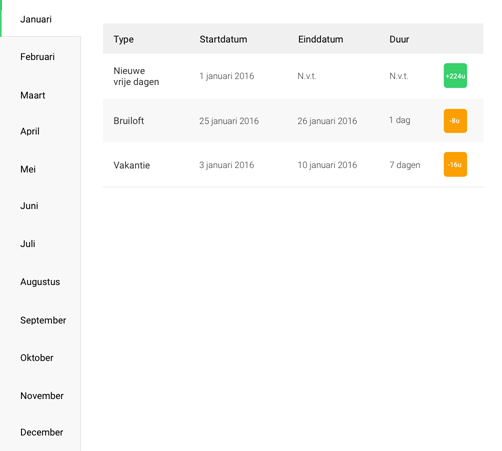Switch to the Juli tab
Screen dimensions: 502x451
[x=40, y=244]
